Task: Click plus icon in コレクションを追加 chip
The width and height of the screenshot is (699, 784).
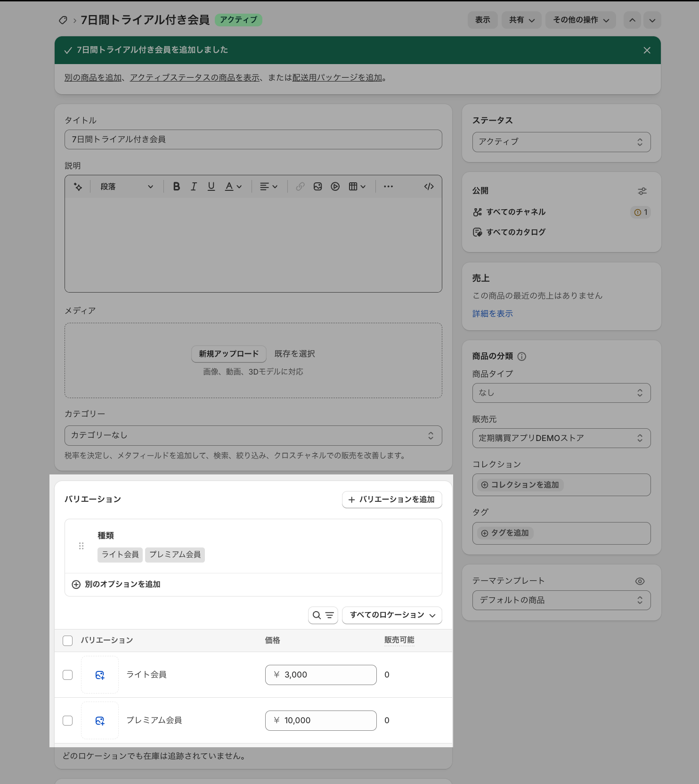Action: click(x=485, y=485)
